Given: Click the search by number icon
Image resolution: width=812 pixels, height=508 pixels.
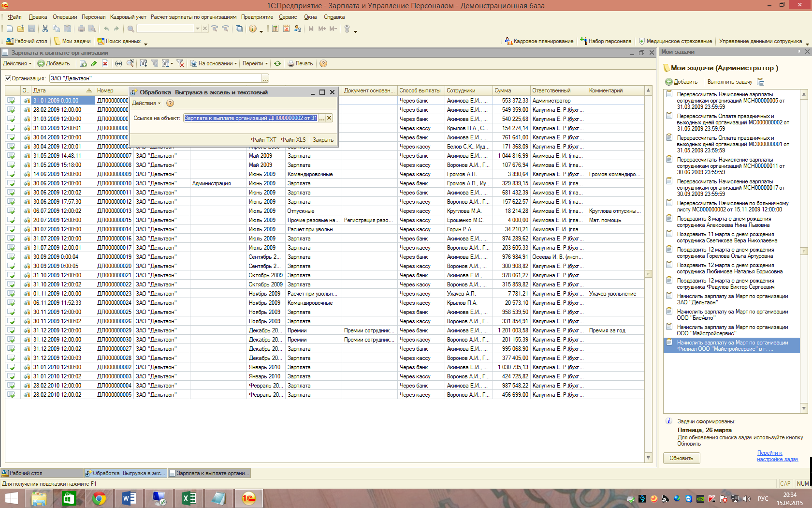Looking at the screenshot, I should pos(130,63).
